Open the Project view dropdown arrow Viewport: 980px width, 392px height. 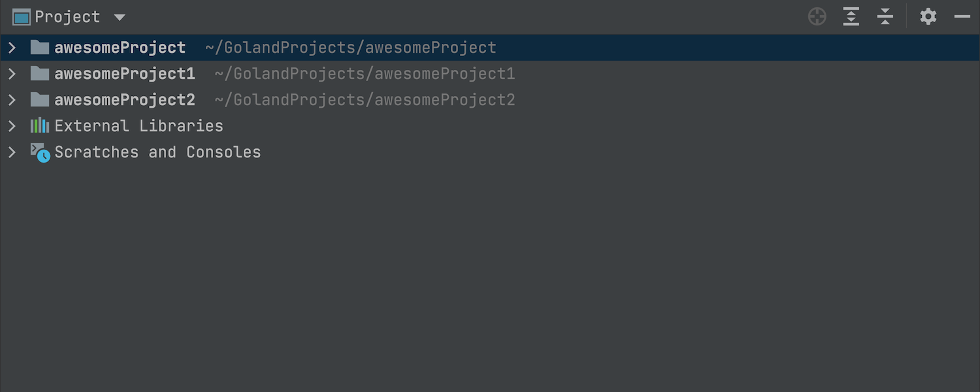(x=119, y=18)
